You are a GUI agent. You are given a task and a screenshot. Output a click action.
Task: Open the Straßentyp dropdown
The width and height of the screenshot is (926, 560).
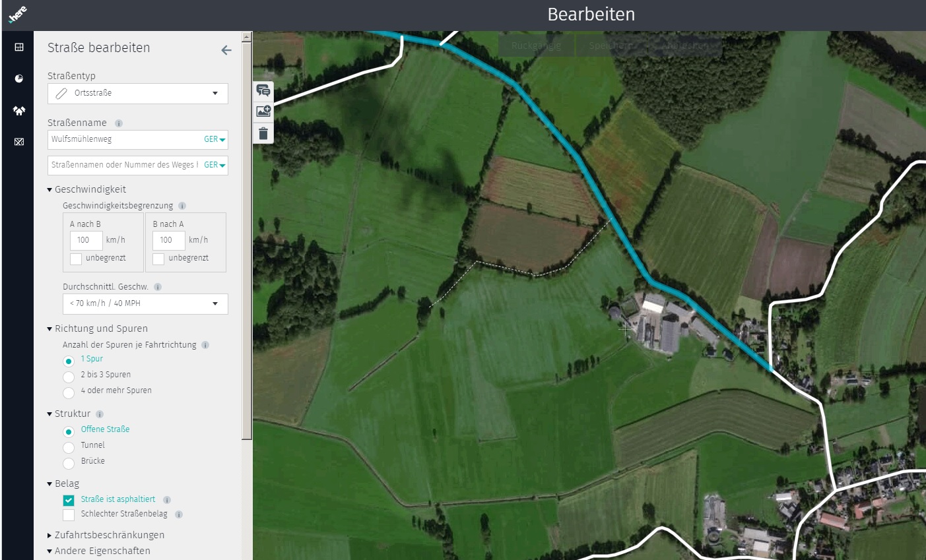click(x=138, y=94)
